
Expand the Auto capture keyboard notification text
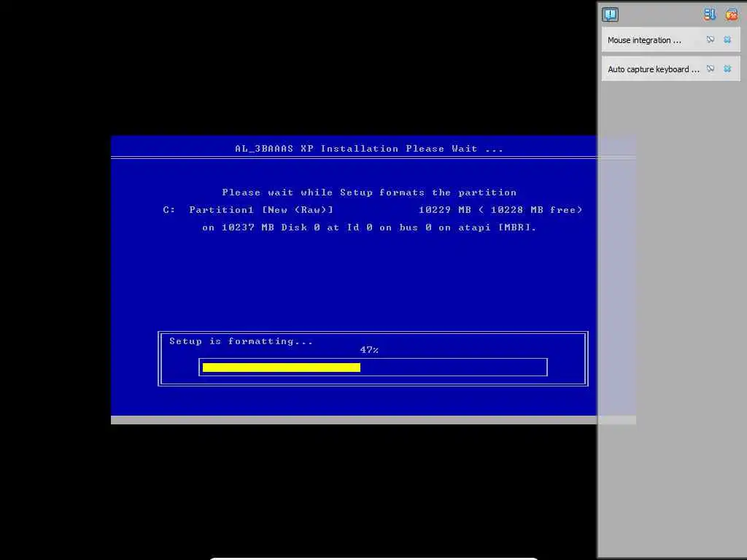(x=654, y=69)
